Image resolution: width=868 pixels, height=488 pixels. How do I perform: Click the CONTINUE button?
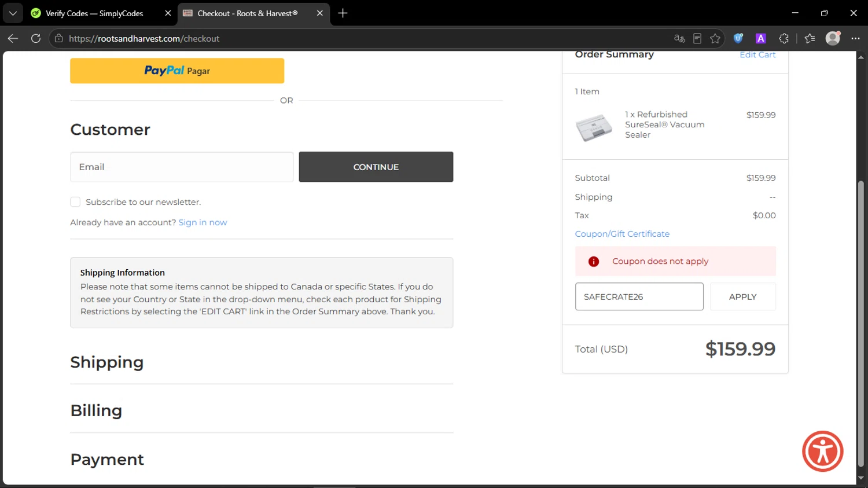[x=376, y=167]
